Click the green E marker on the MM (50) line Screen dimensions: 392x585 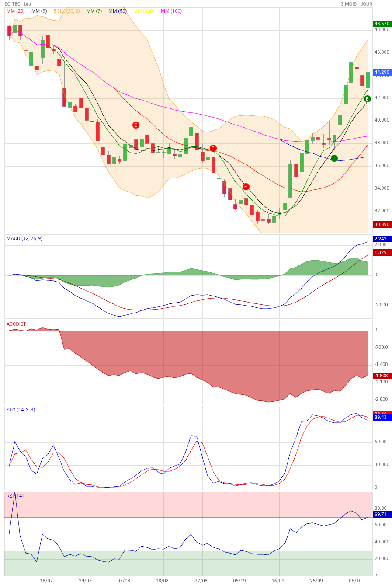tap(334, 158)
